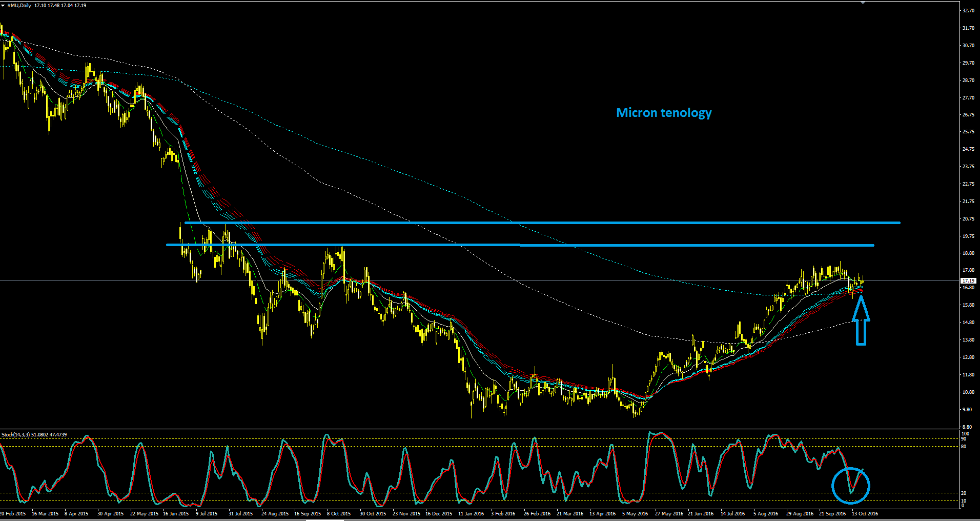Expand the triangle beside #MU,Daily
Screen dimensions: 980x521
click(x=3, y=6)
